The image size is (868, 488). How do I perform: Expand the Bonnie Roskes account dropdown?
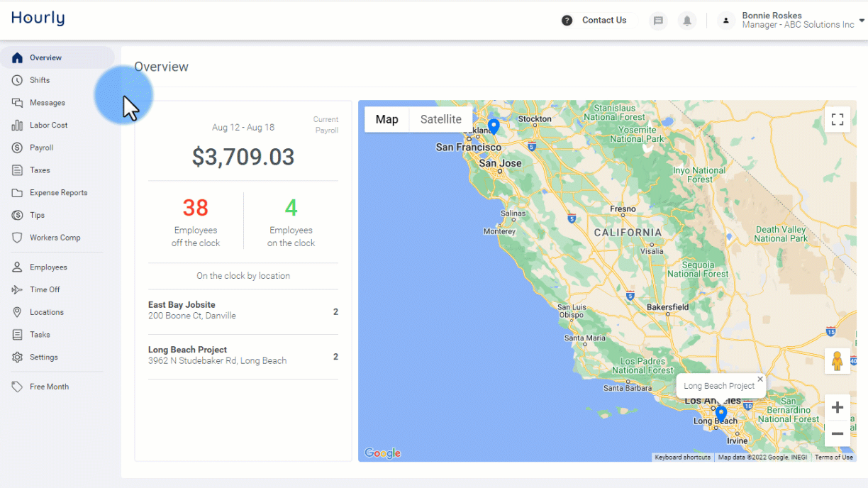(x=862, y=21)
